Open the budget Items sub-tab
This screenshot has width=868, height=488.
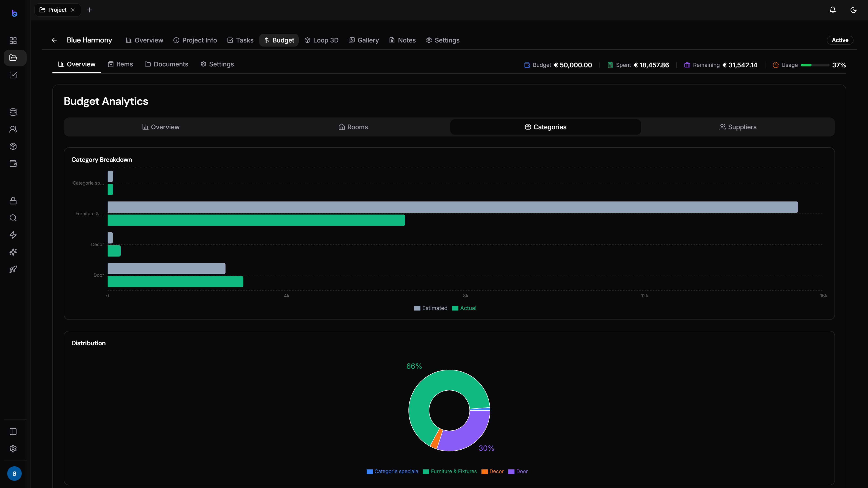tap(120, 64)
